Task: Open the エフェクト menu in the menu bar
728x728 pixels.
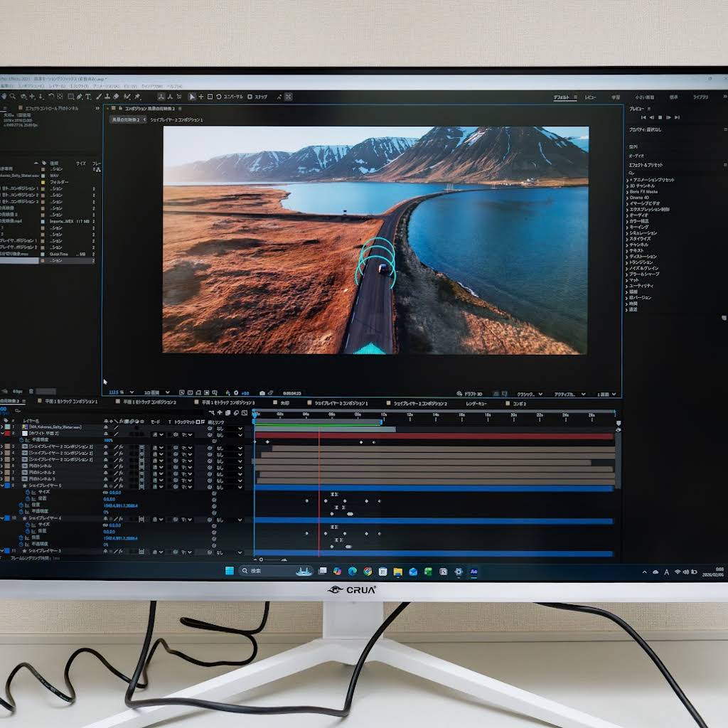Action: pos(79,86)
